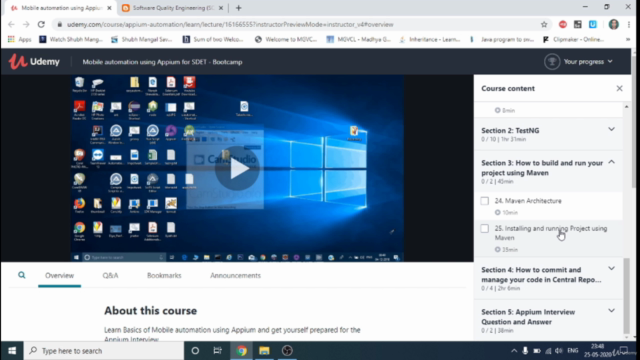Image resolution: width=640 pixels, height=360 pixels.
Task: Close the Course content panel
Action: [x=619, y=89]
